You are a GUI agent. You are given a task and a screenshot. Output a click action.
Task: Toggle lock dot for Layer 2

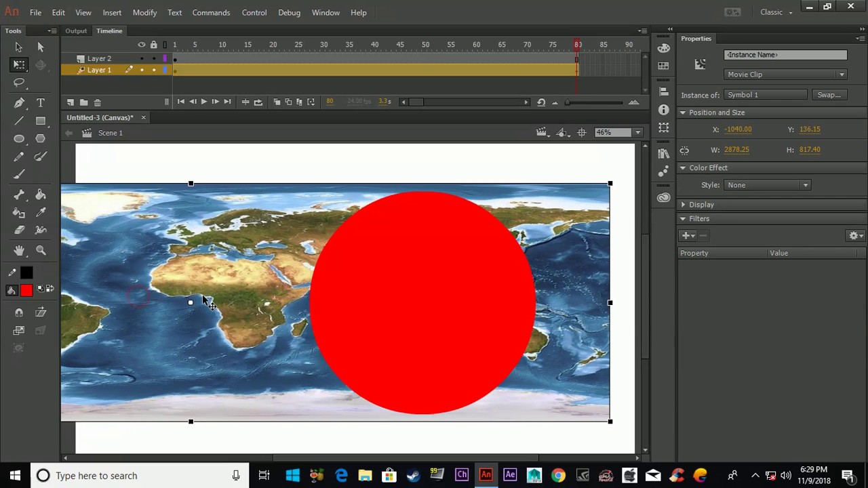pyautogui.click(x=154, y=59)
